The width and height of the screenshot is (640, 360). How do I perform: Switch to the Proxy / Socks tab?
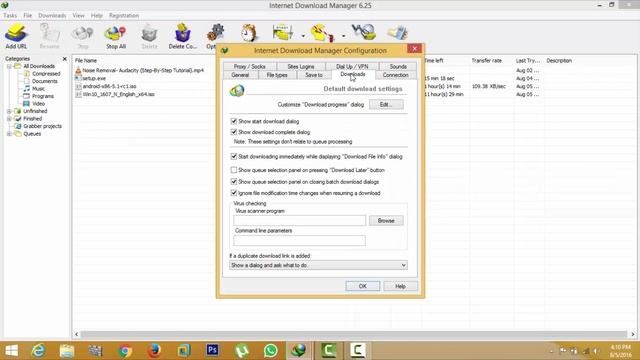click(249, 66)
